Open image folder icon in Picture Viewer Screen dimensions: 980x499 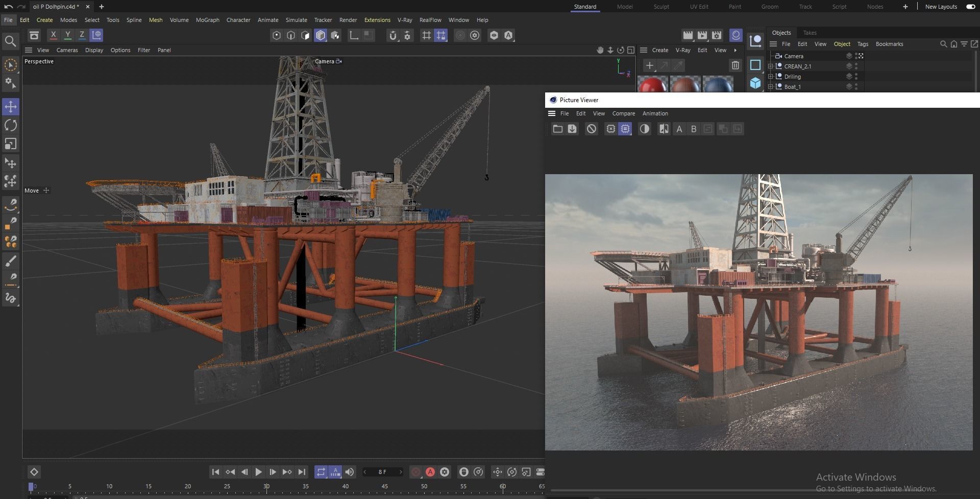point(557,129)
